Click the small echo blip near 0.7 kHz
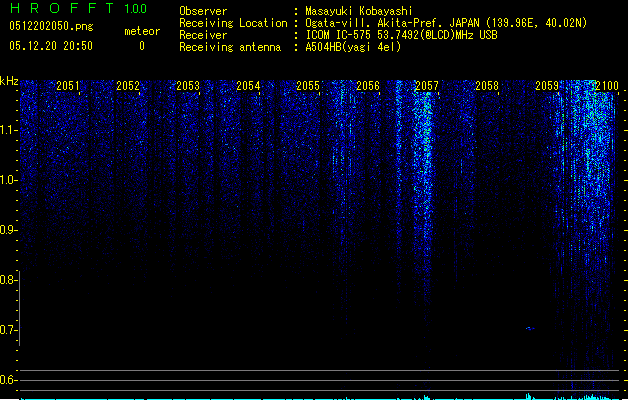 pos(530,328)
